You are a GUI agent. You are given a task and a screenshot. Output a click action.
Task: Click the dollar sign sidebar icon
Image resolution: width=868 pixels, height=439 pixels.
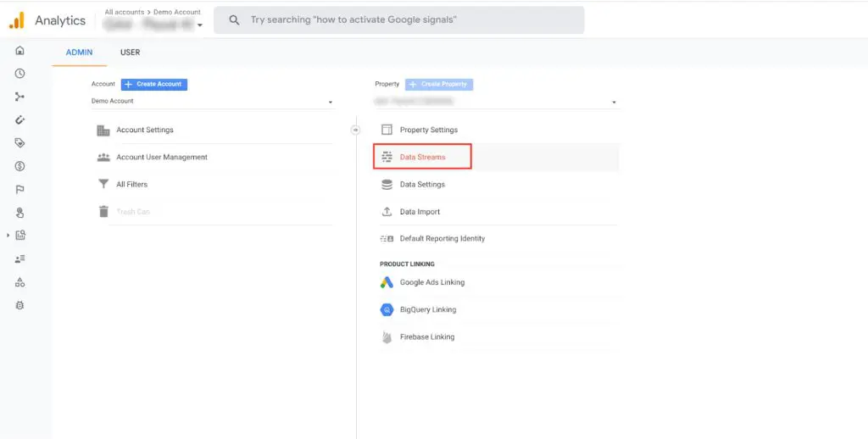tap(20, 166)
